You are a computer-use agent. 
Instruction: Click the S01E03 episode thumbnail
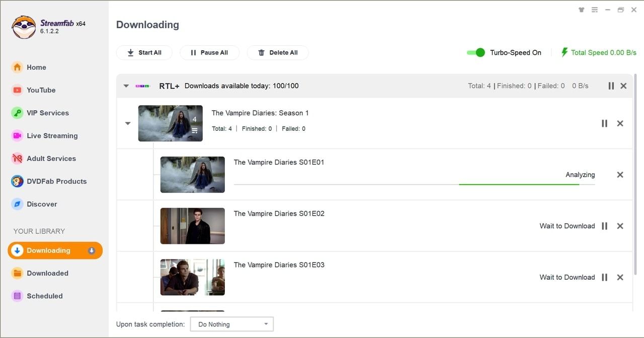point(193,277)
